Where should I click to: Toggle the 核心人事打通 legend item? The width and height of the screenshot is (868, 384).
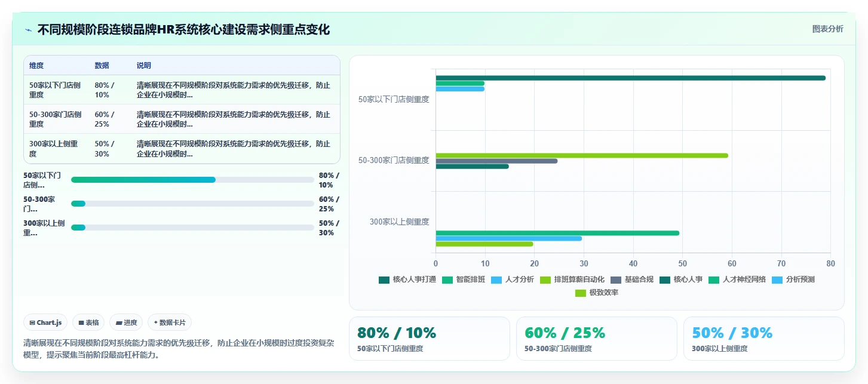click(407, 279)
